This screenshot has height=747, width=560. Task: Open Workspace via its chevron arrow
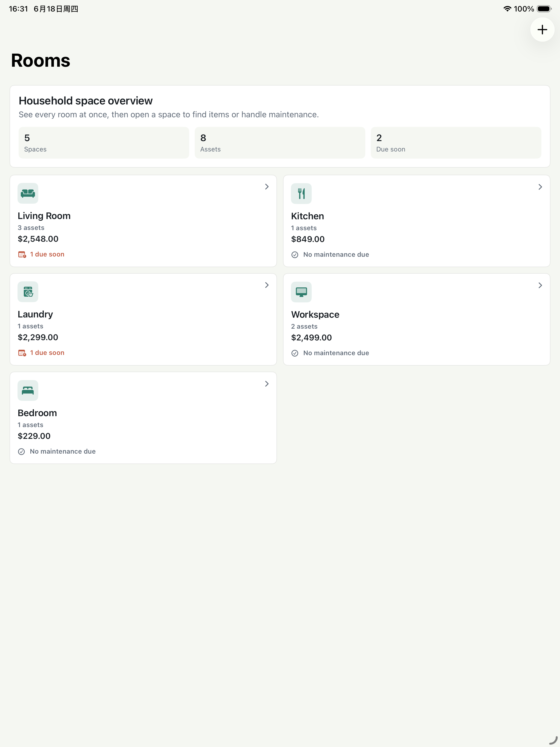[x=540, y=285]
